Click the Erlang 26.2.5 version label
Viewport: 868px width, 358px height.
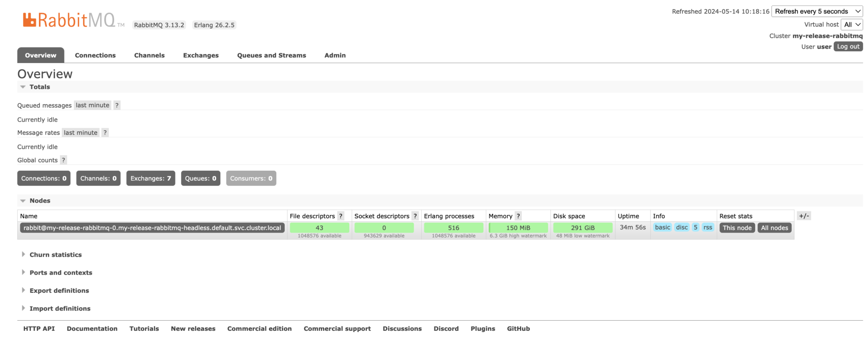coord(214,25)
